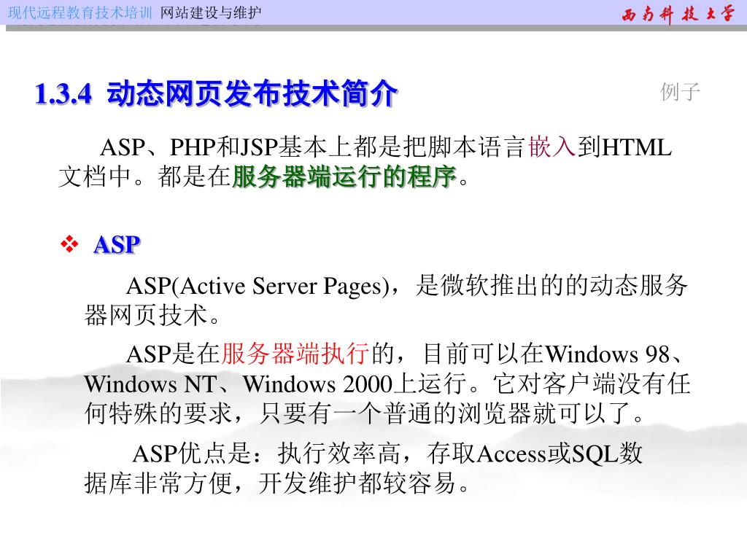Click the purple word 嵌入

coord(552,147)
